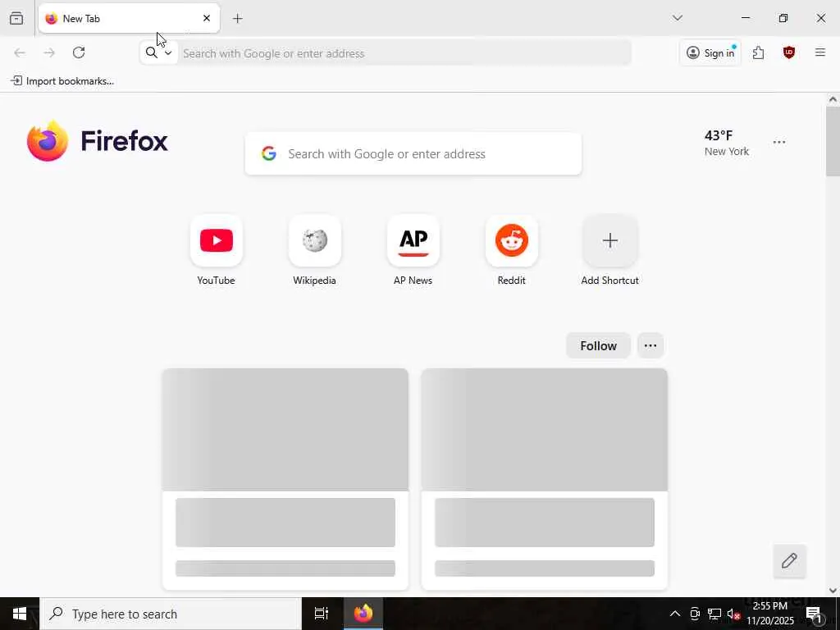Click the taskbar search box
Viewport: 840px width, 630px height.
click(x=171, y=614)
